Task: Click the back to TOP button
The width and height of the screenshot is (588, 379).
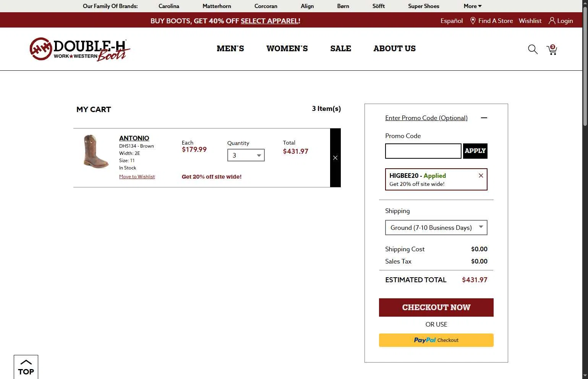Action: coord(26,367)
